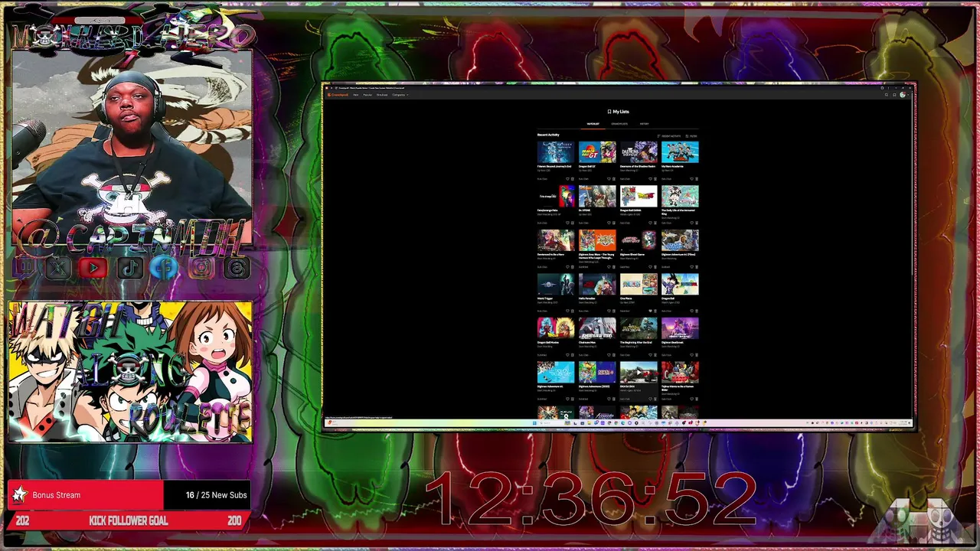Expand the Categories dropdown in navigation

400,95
